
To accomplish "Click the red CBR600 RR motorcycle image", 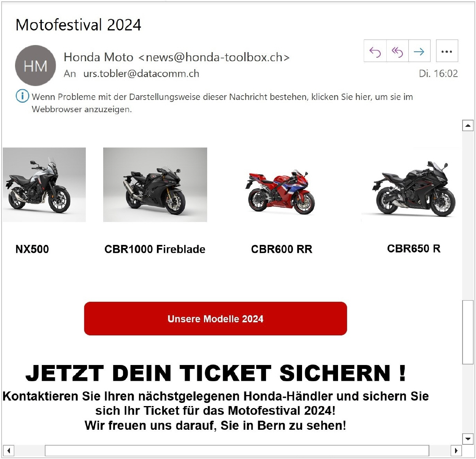I will [x=280, y=192].
